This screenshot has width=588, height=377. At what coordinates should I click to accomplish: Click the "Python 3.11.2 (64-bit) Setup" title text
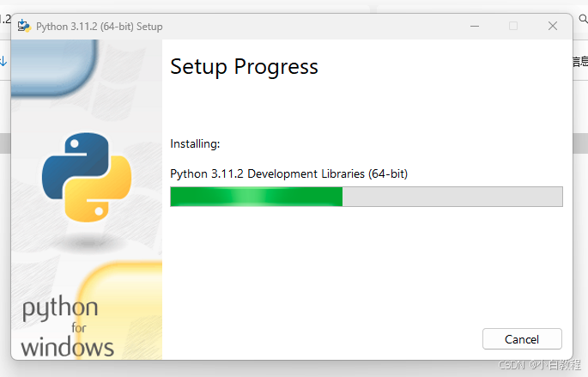point(99,27)
